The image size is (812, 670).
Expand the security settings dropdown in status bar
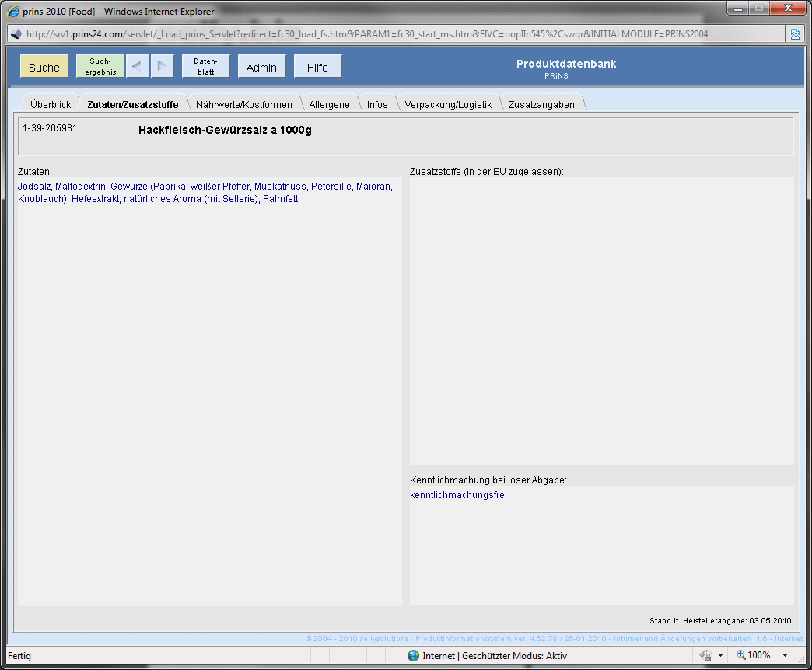pyautogui.click(x=720, y=656)
